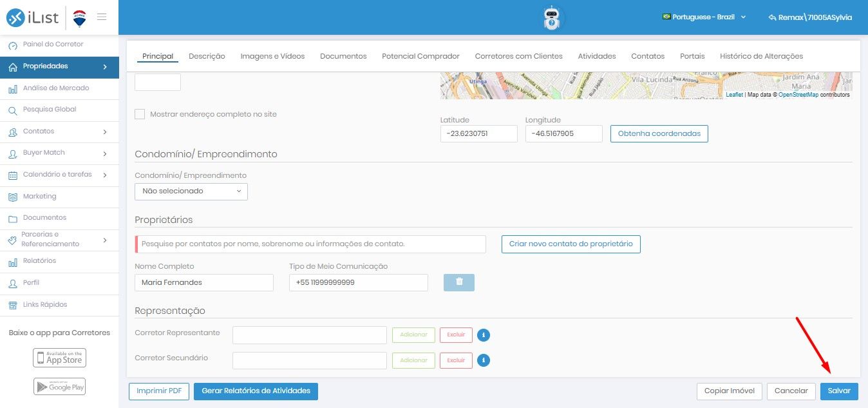Viewport: 868px width, 408px height.
Task: Expand the Contatos submenu arrow
Action: coord(105,132)
